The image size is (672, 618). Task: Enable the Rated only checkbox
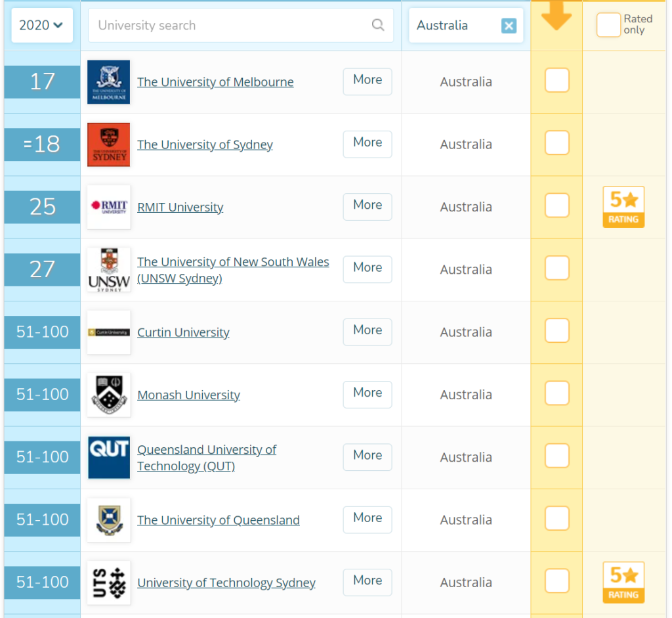tap(608, 25)
